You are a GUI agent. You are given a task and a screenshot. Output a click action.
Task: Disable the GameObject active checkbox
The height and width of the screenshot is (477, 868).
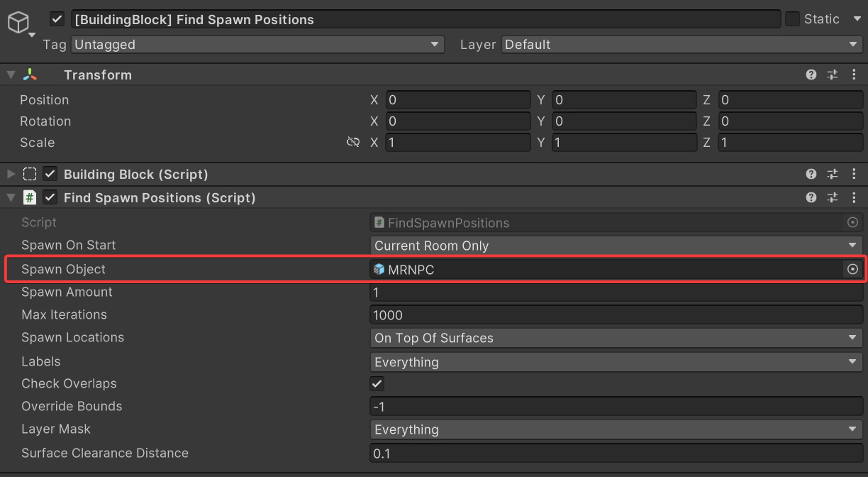[57, 19]
